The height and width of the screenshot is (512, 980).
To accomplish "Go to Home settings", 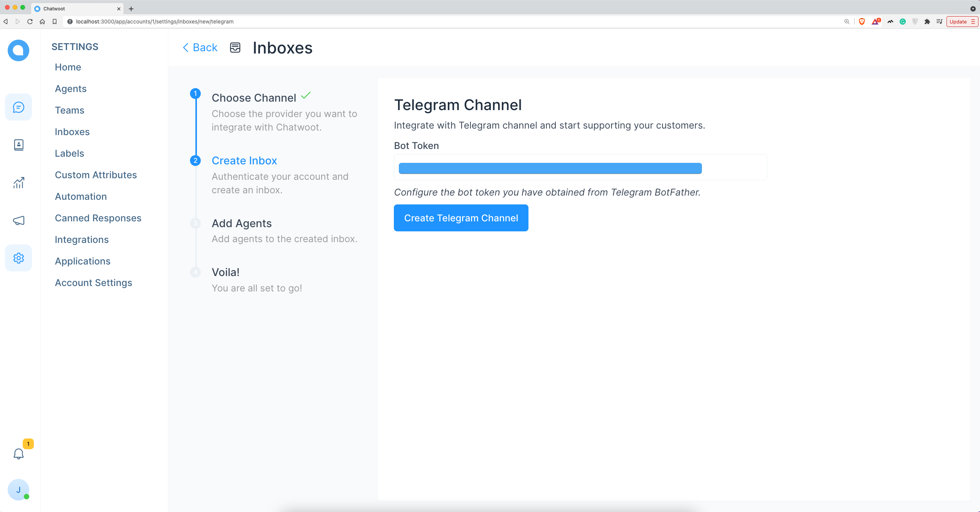I will (x=68, y=67).
